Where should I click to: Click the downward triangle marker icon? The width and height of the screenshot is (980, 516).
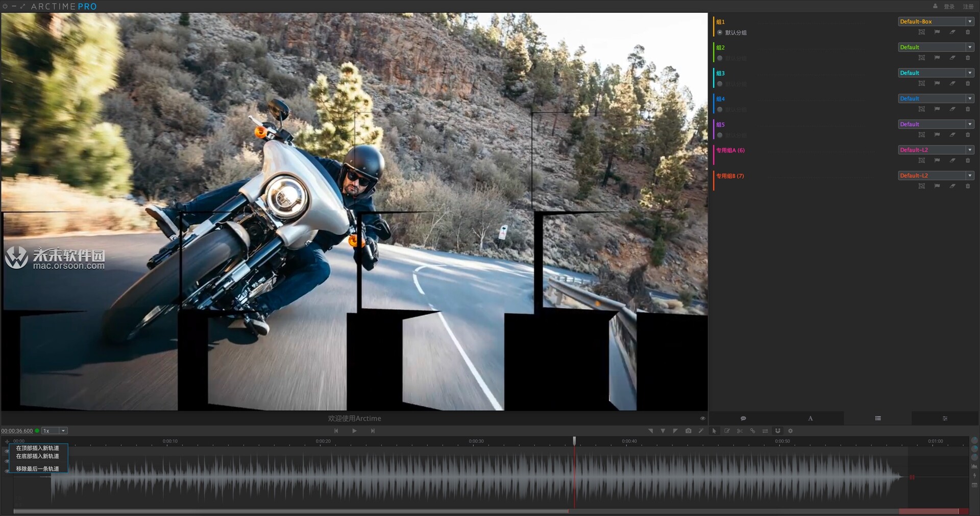pos(663,431)
